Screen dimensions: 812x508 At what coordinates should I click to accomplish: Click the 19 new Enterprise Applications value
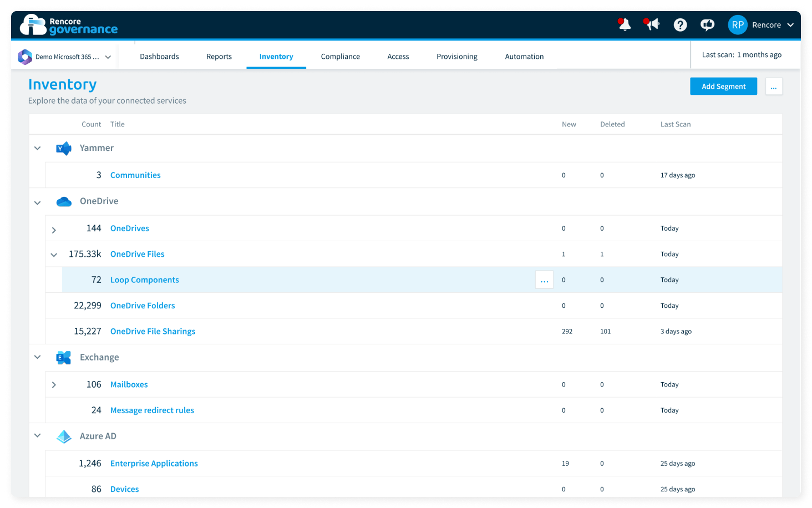[x=565, y=464]
